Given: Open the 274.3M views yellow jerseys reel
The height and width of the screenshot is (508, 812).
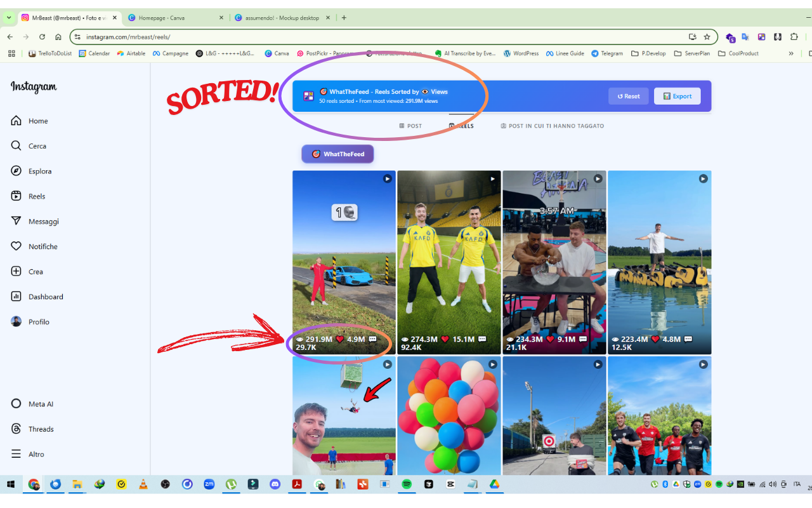Looking at the screenshot, I should (x=449, y=262).
